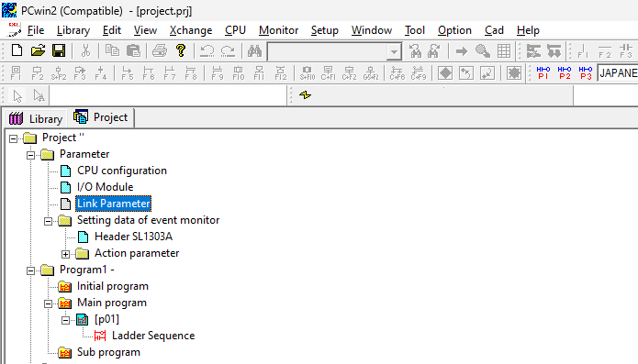Click the F12 ladder toolbar icon

[x=280, y=73]
